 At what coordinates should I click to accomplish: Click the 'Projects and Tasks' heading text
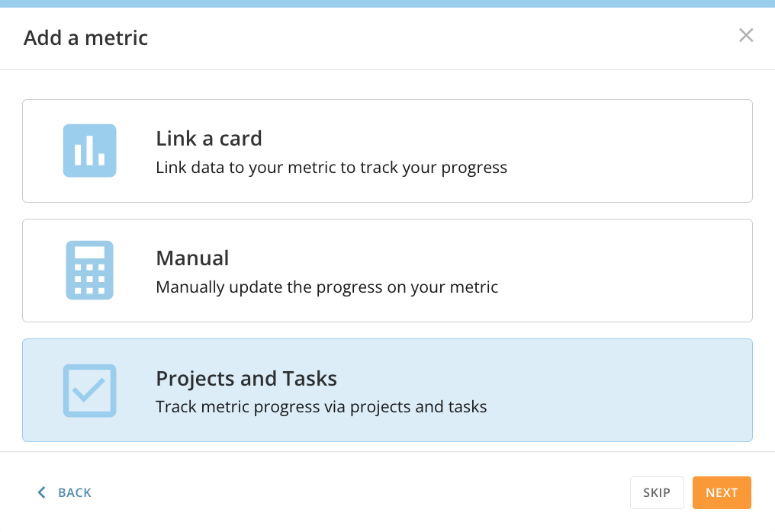pyautogui.click(x=246, y=378)
